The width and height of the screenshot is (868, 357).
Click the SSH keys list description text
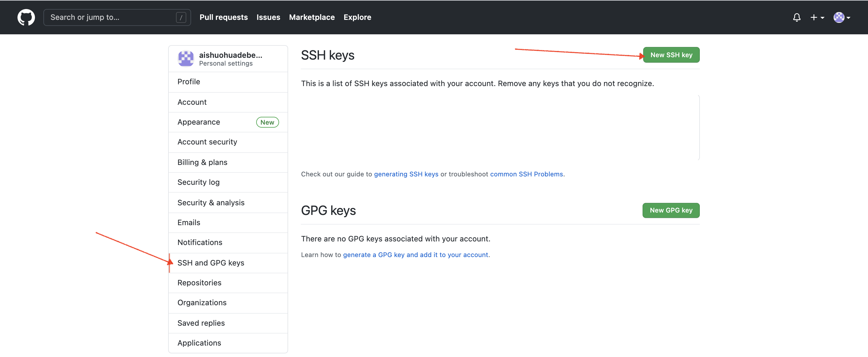click(477, 83)
